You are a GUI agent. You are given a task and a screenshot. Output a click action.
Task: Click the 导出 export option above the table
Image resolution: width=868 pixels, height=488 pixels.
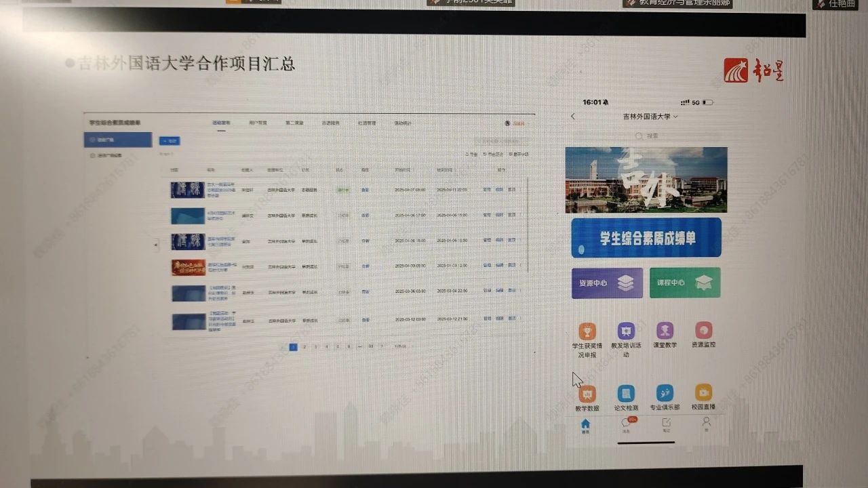[x=471, y=155]
